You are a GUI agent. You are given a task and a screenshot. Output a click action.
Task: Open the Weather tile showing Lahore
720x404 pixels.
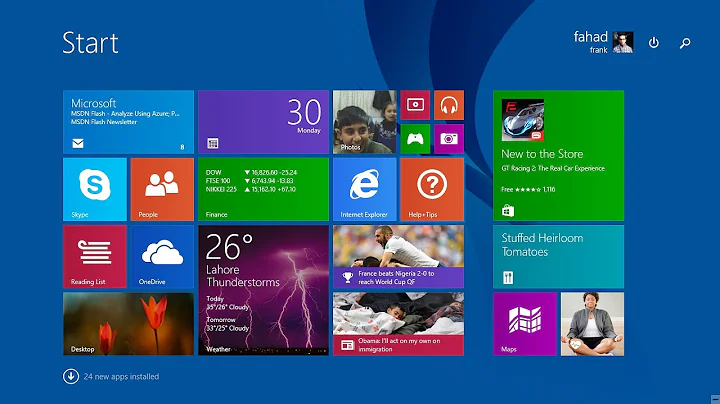263,290
